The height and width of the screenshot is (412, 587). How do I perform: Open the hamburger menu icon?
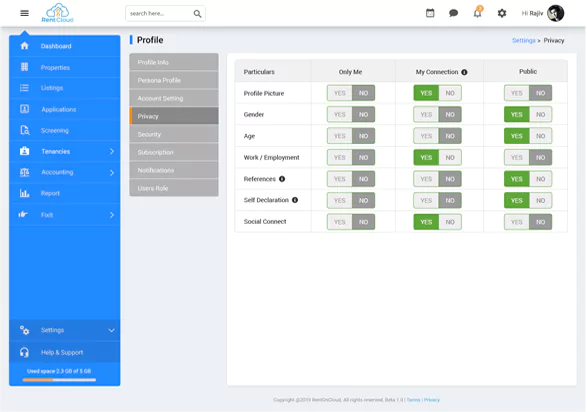pyautogui.click(x=24, y=13)
